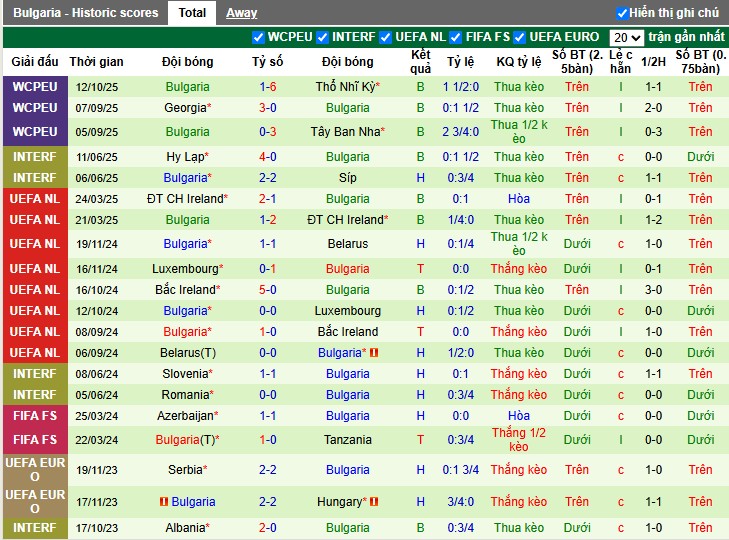The width and height of the screenshot is (729, 540).
Task: Toggle the Hiển thị ghi chú checkbox
Action: click(622, 13)
